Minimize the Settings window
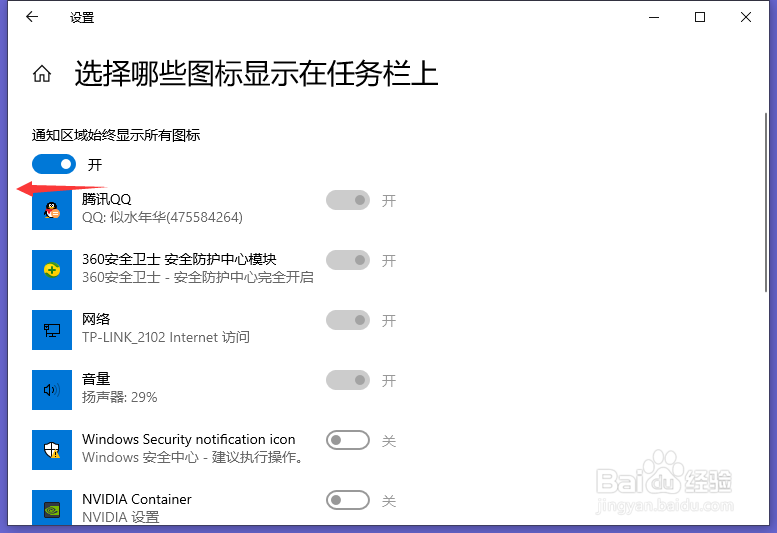Image resolution: width=777 pixels, height=533 pixels. click(x=654, y=17)
